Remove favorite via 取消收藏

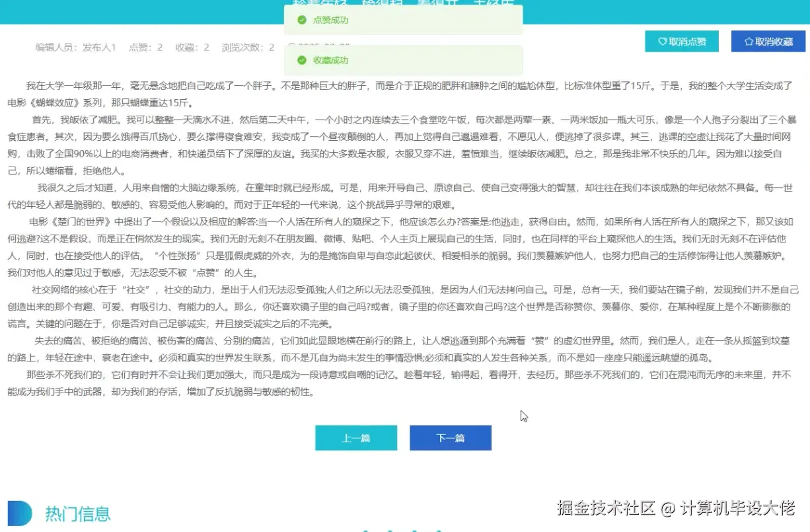tap(768, 41)
